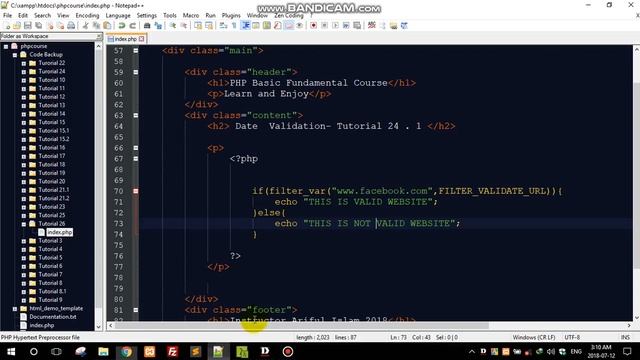
Task: Expand the Tutorial 24 folder
Action: (24, 72)
